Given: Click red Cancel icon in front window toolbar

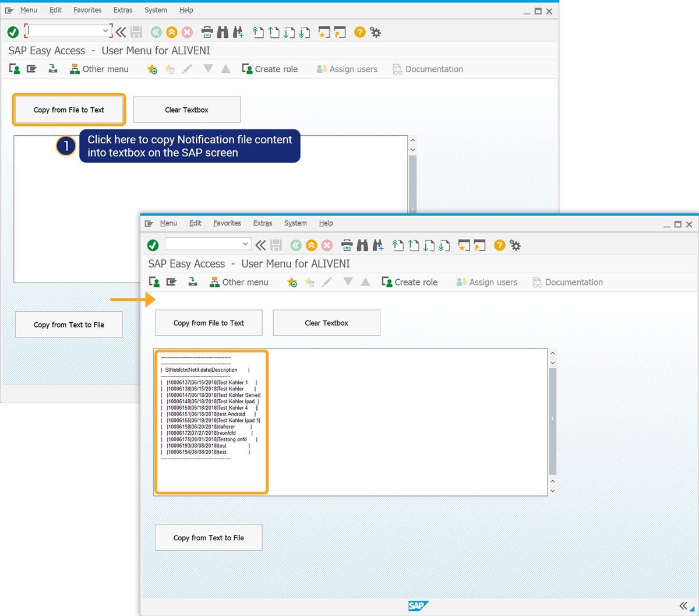Looking at the screenshot, I should tap(327, 245).
